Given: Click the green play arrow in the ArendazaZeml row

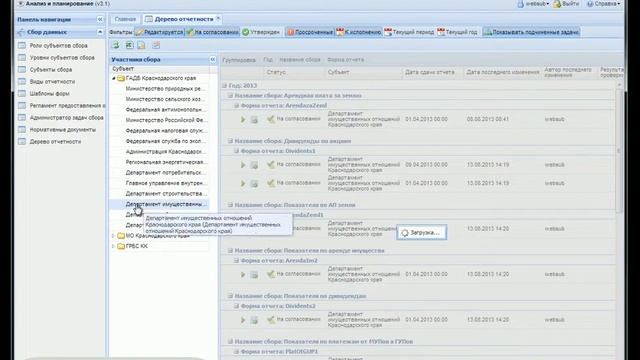Looking at the screenshot, I should 243,120.
